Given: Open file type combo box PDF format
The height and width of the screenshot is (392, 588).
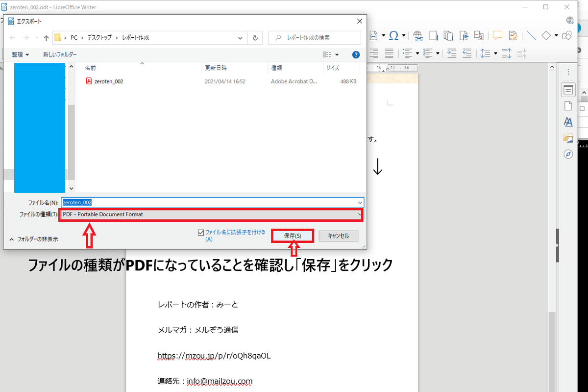Looking at the screenshot, I should (x=211, y=214).
